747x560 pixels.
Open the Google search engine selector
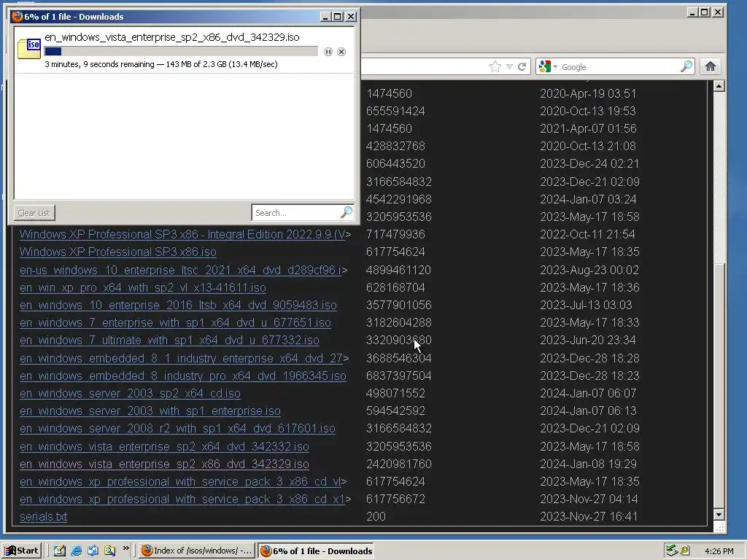click(x=548, y=66)
